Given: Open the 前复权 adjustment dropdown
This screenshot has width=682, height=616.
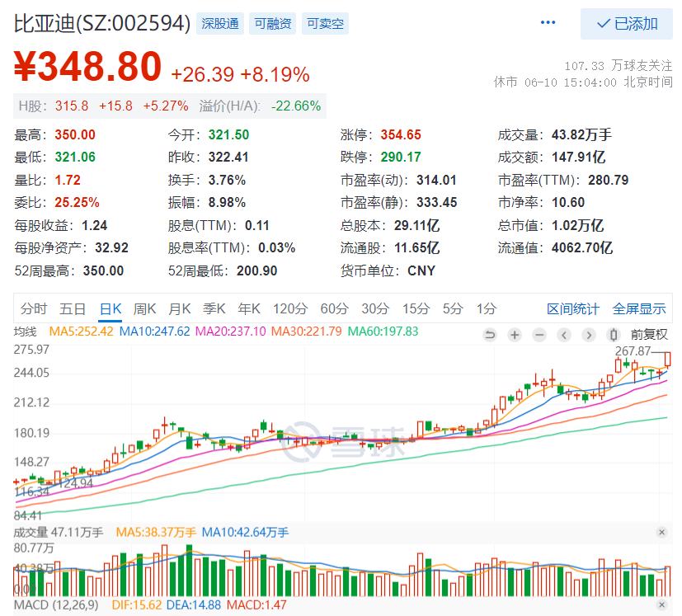Looking at the screenshot, I should pos(649,335).
